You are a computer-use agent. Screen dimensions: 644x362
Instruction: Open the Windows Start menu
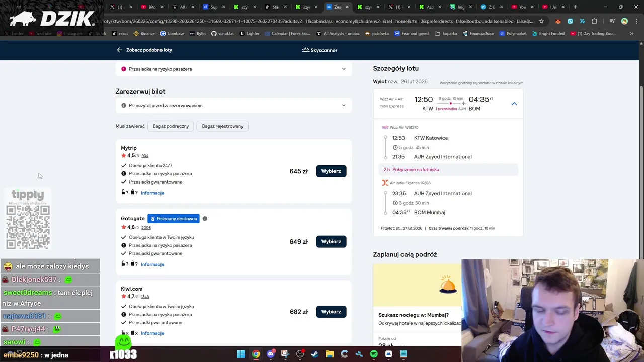click(241, 354)
